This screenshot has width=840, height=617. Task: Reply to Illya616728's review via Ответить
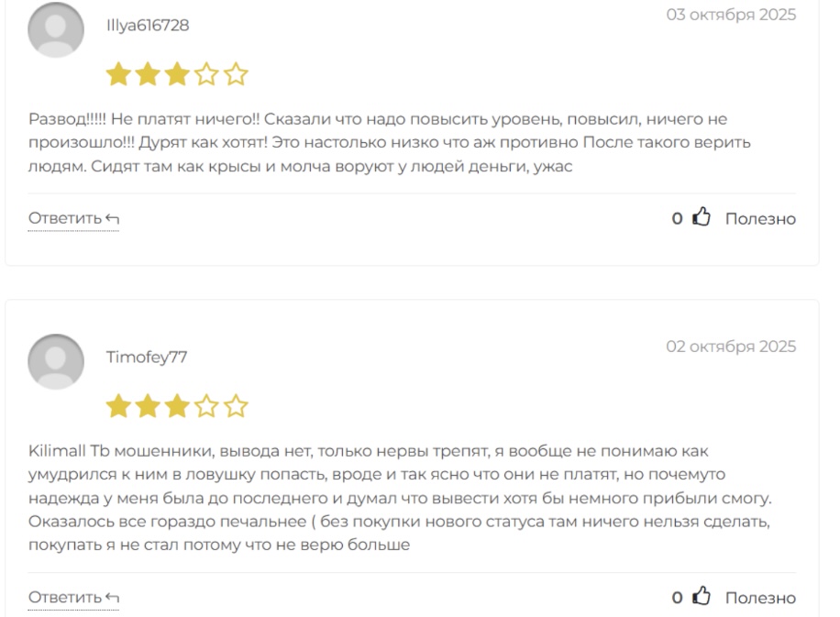click(73, 219)
